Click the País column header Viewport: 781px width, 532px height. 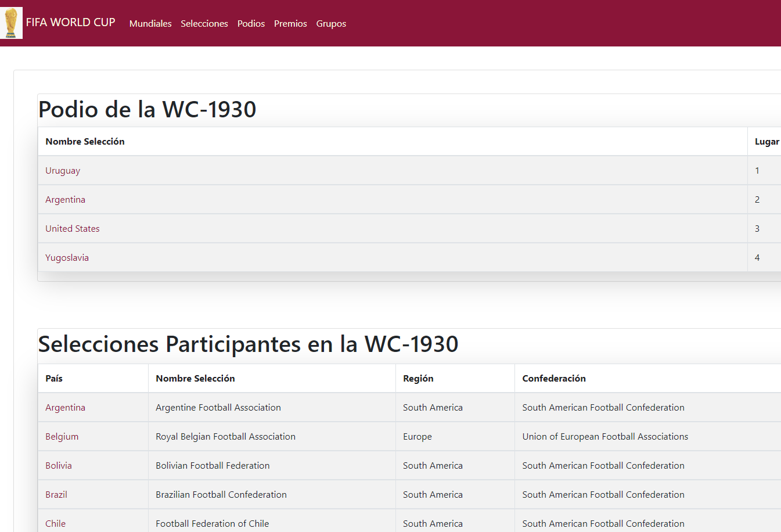pos(54,379)
